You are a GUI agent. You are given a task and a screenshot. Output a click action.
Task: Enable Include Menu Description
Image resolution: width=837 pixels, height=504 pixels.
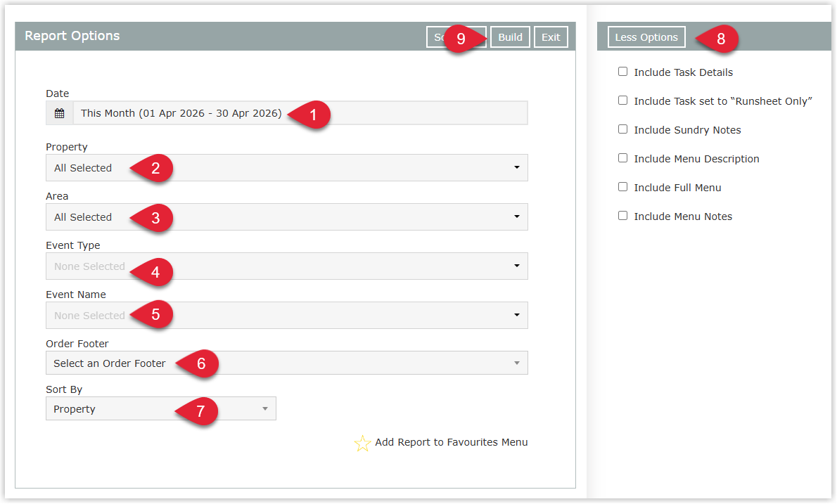point(622,158)
